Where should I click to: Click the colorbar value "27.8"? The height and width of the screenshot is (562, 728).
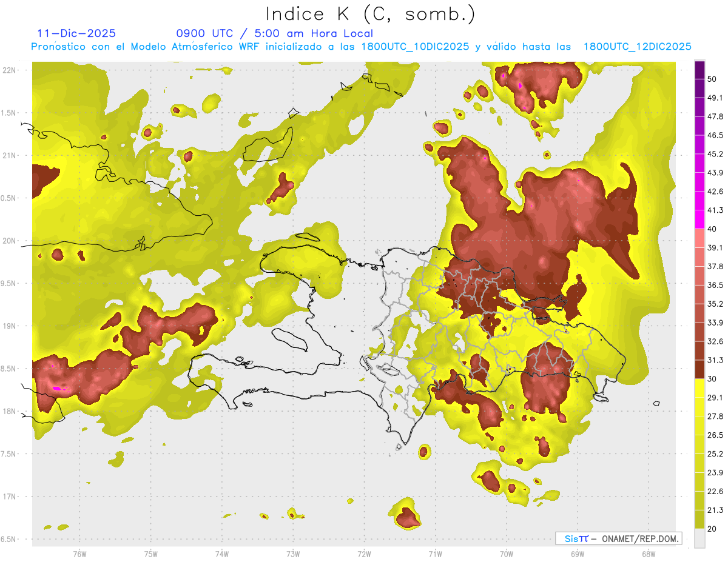click(716, 416)
